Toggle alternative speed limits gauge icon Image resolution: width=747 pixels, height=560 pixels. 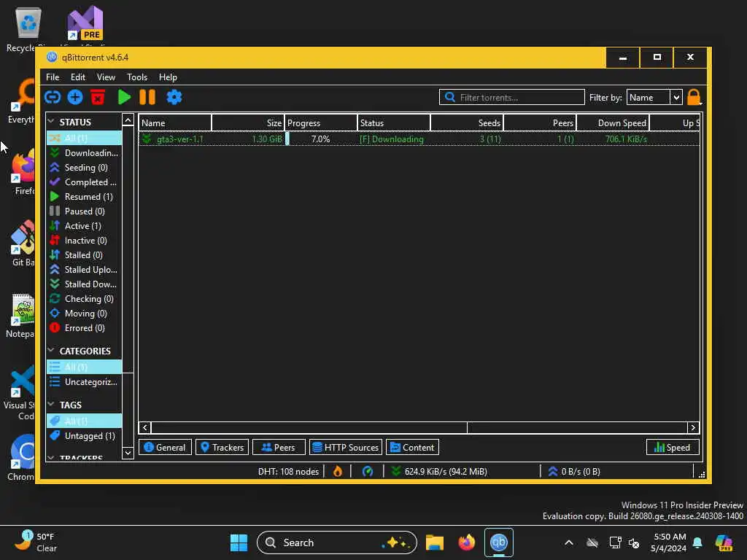coord(368,472)
